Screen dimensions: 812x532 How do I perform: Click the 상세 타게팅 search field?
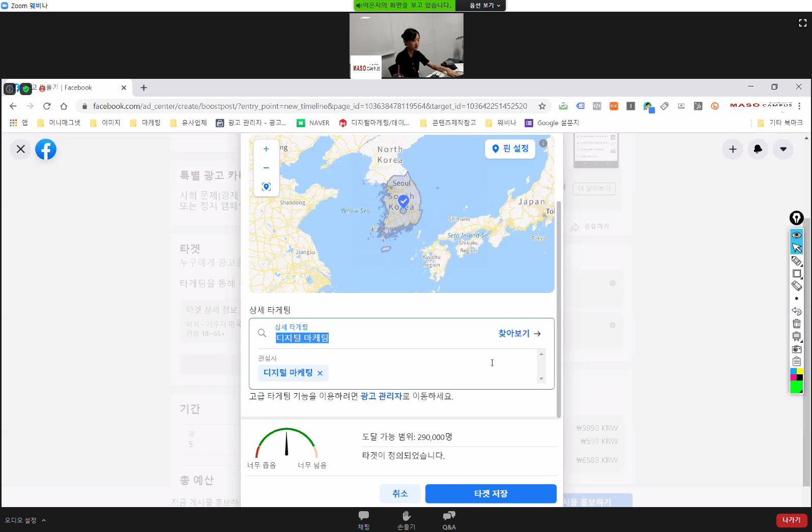382,338
